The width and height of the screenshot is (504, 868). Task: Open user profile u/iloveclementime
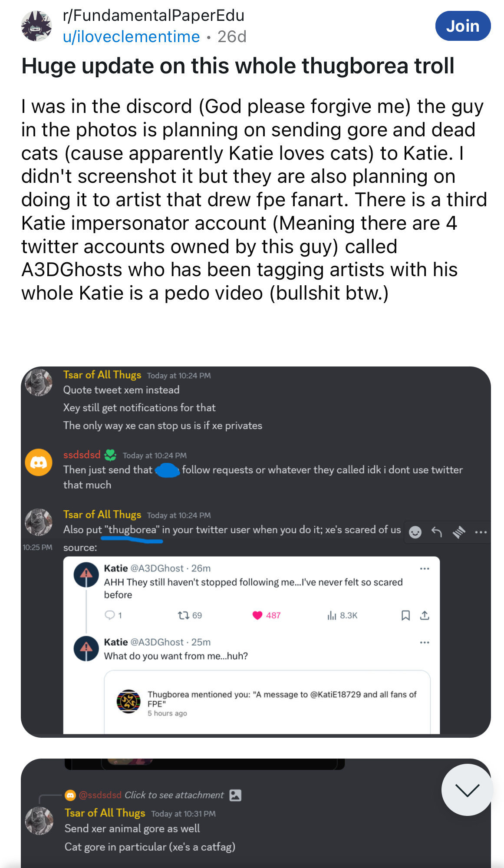coord(131,37)
